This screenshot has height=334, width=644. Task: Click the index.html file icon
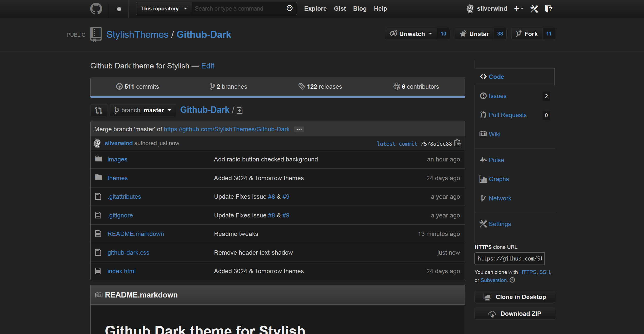[x=98, y=271]
